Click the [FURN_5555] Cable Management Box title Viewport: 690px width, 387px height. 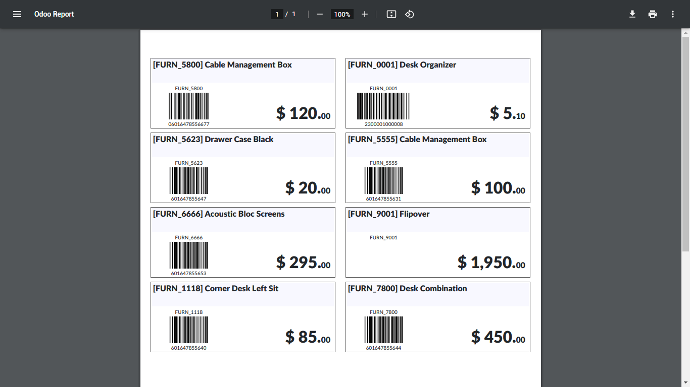coord(417,139)
